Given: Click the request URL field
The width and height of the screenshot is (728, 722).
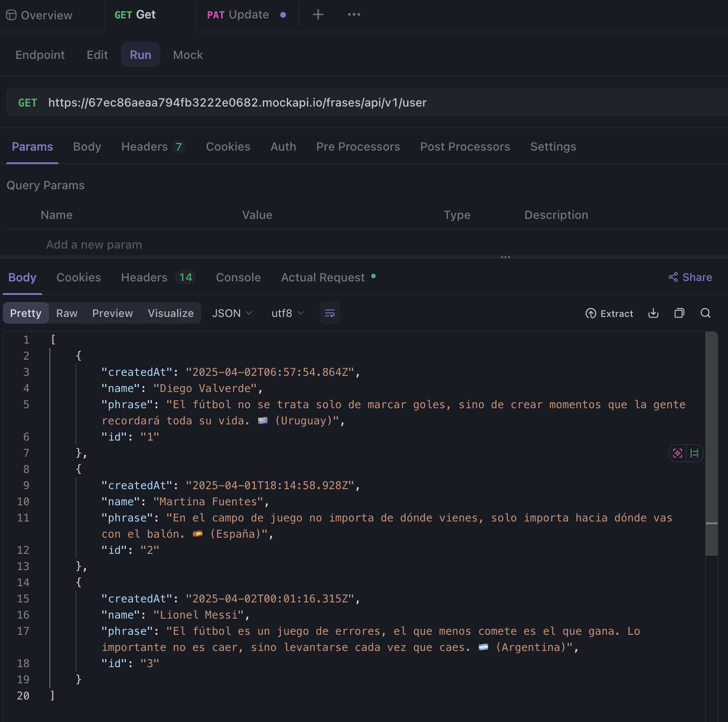Looking at the screenshot, I should pyautogui.click(x=237, y=103).
